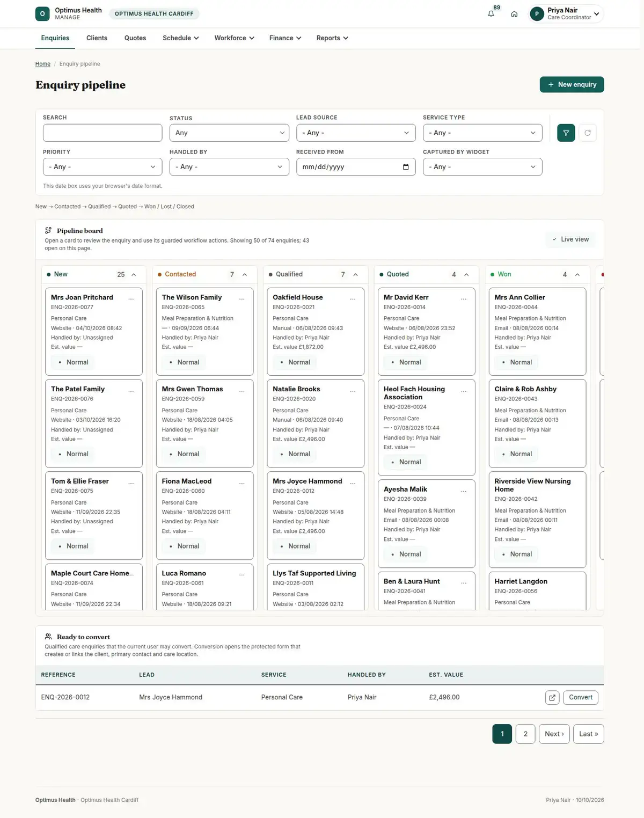Click the New enquiry button
This screenshot has height=818, width=644.
(x=572, y=85)
